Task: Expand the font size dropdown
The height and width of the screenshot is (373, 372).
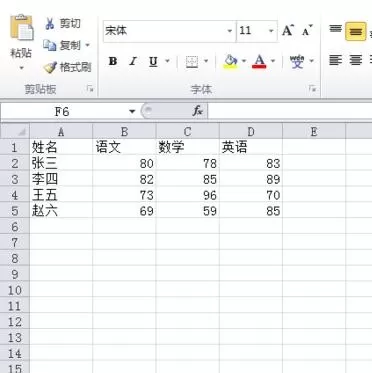Action: click(271, 31)
